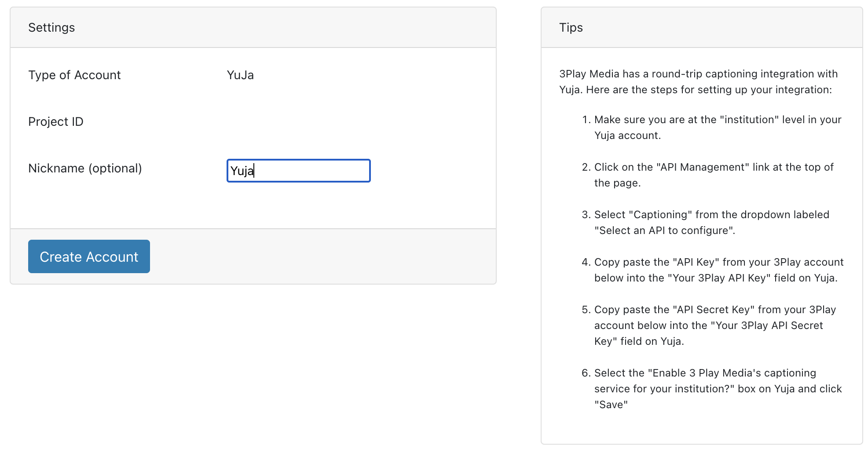The width and height of the screenshot is (868, 457).
Task: Click tip step 6 about enabling captioning service
Action: point(718,389)
